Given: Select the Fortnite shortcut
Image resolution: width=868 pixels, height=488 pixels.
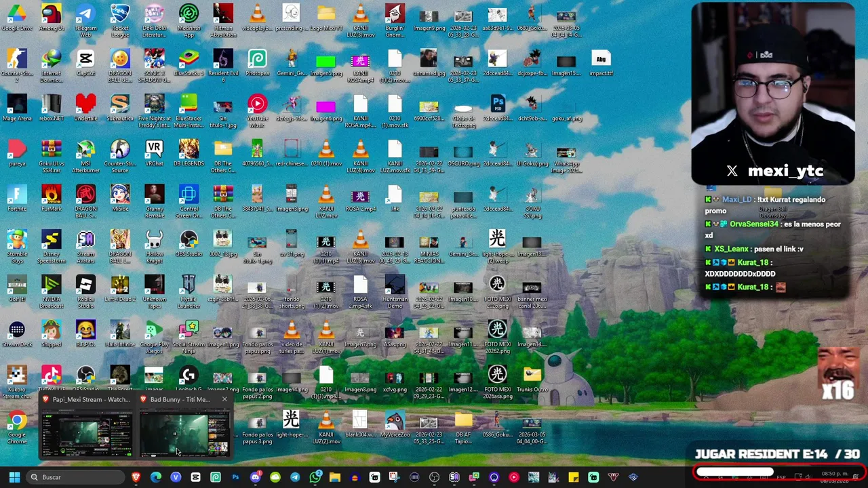Looking at the screenshot, I should pos(17,199).
